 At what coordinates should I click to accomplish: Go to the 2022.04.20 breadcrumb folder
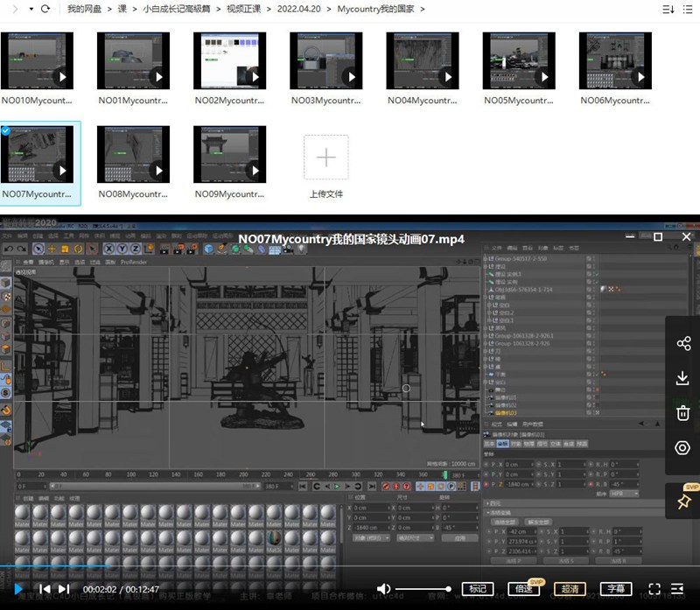[298, 9]
